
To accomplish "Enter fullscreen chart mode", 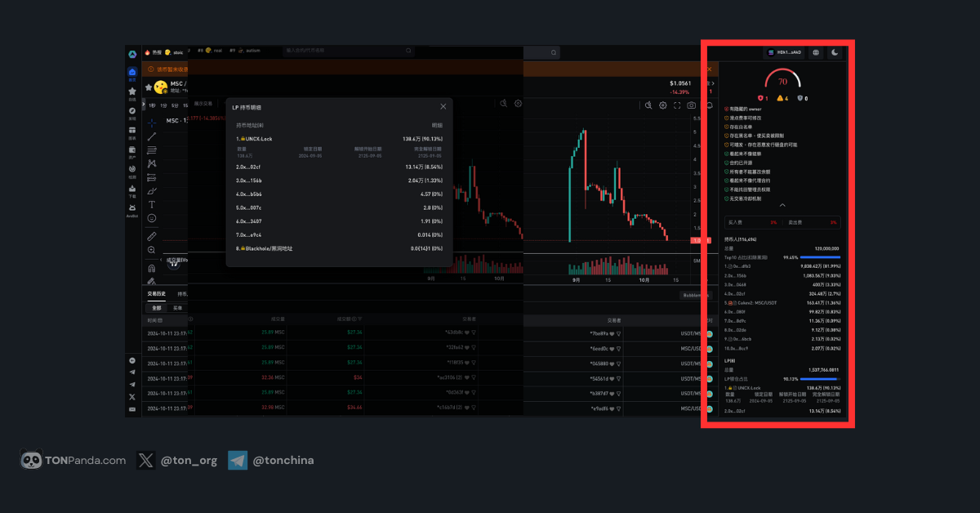I will coord(677,105).
